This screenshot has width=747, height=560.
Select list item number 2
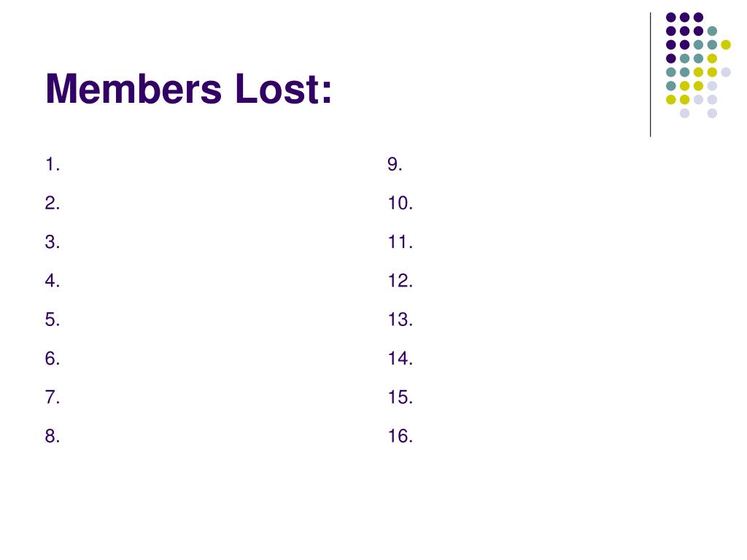click(x=53, y=203)
